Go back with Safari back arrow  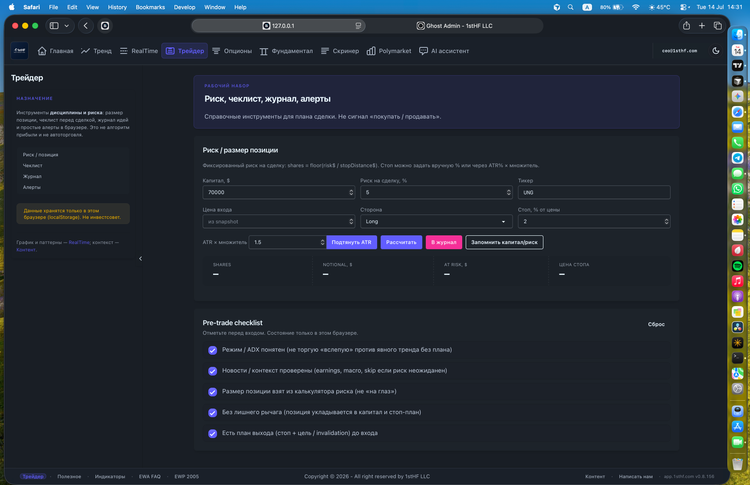(86, 26)
